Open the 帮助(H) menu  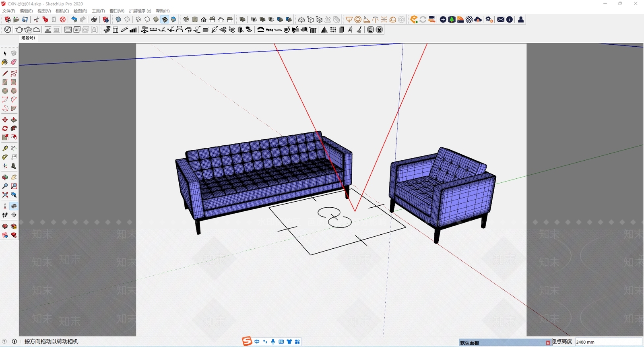(163, 11)
